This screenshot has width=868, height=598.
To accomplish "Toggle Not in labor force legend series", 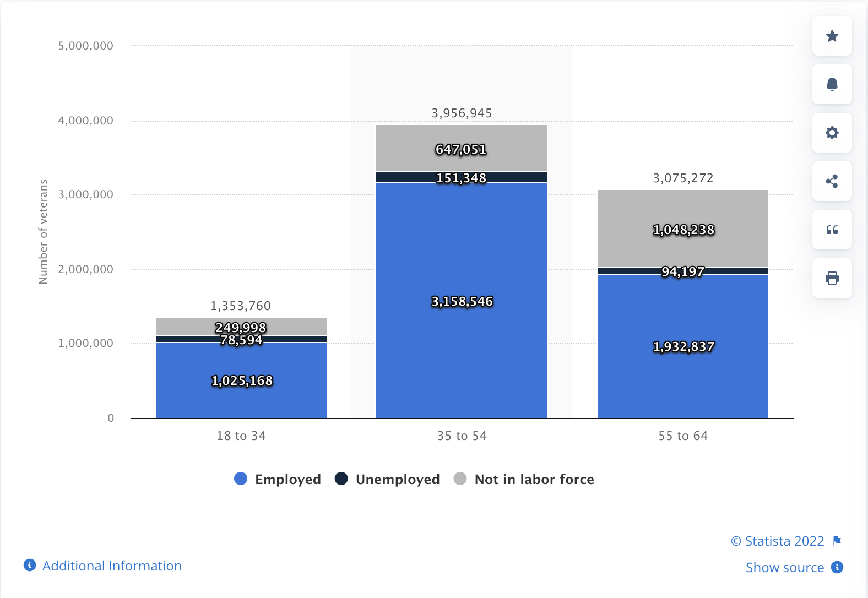I will point(524,479).
